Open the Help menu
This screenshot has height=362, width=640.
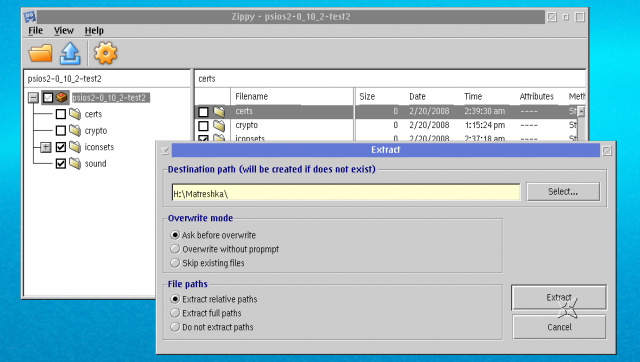94,31
